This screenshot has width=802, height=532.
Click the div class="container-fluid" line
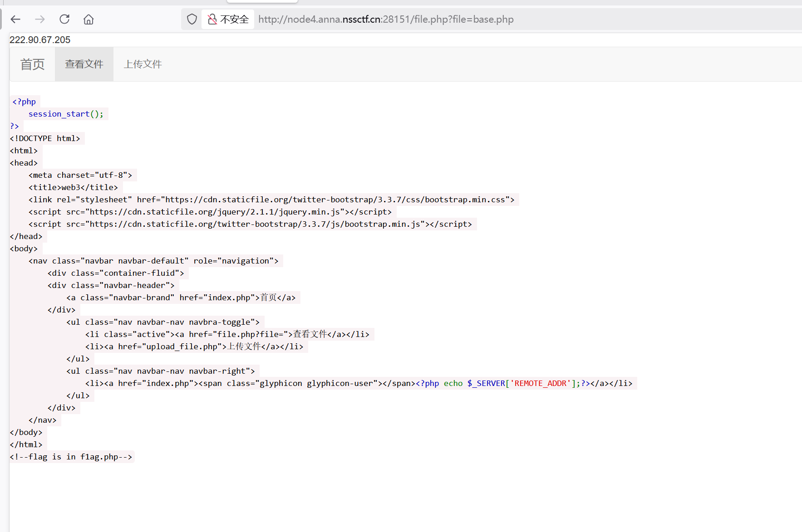click(116, 273)
